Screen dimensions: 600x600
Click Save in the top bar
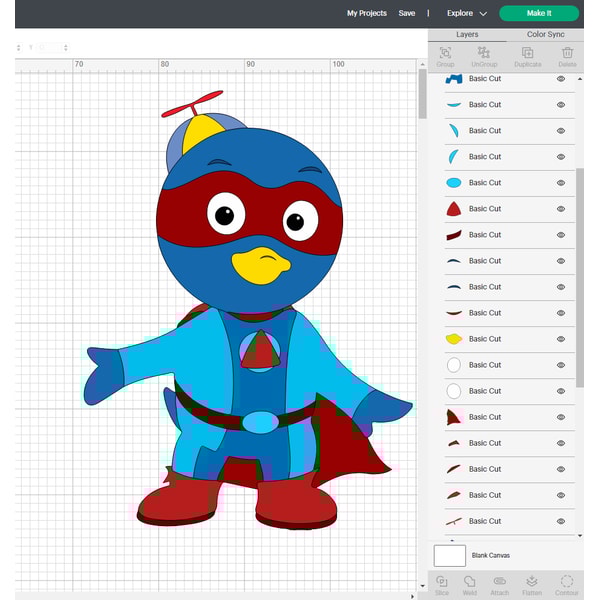[406, 13]
